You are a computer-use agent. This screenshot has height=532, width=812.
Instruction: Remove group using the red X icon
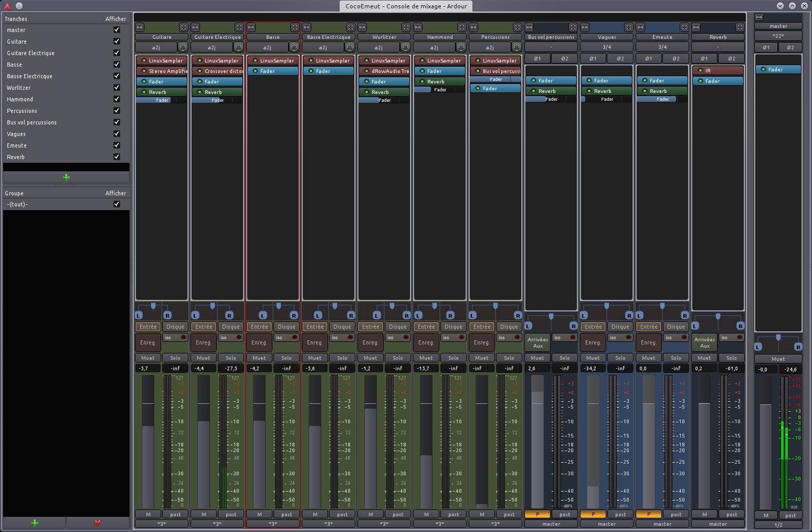(97, 523)
